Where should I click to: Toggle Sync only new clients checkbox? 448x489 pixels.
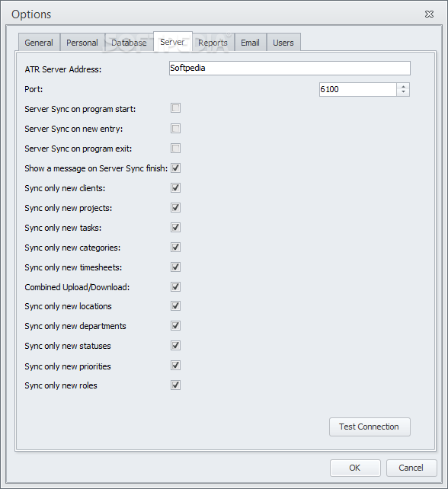[176, 187]
